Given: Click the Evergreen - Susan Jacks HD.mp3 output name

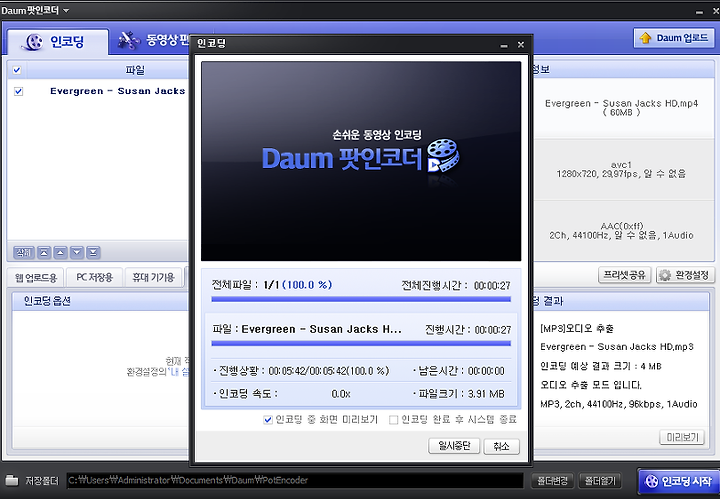Looking at the screenshot, I should [617, 347].
